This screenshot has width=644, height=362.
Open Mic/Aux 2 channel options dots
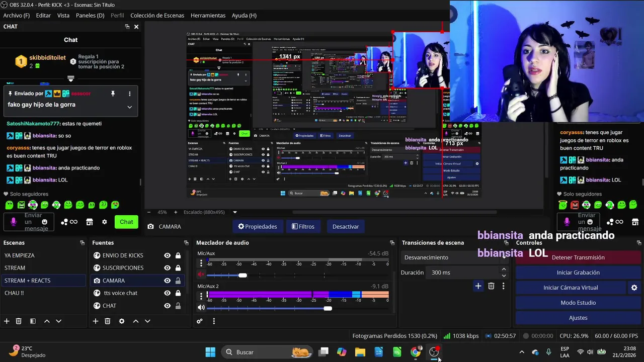[x=201, y=296]
